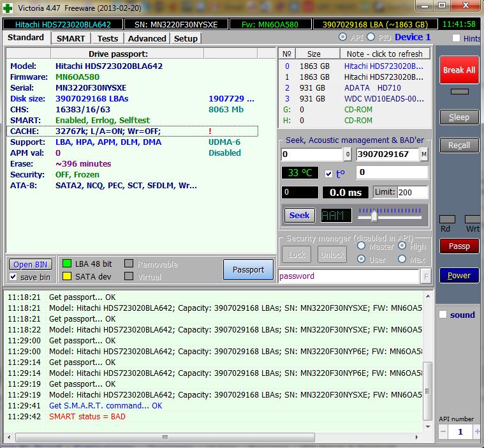Select the WDC WD10EADS drive row
The width and height of the screenshot is (484, 448).
click(355, 98)
